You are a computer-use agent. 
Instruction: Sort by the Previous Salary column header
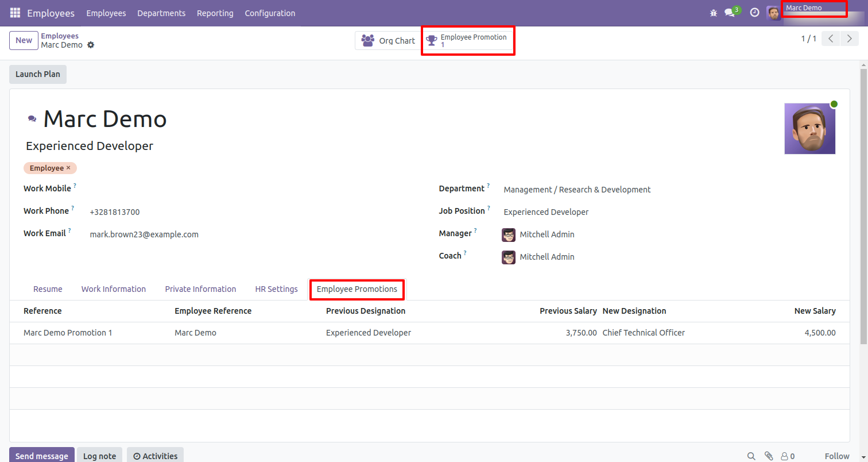(568, 311)
